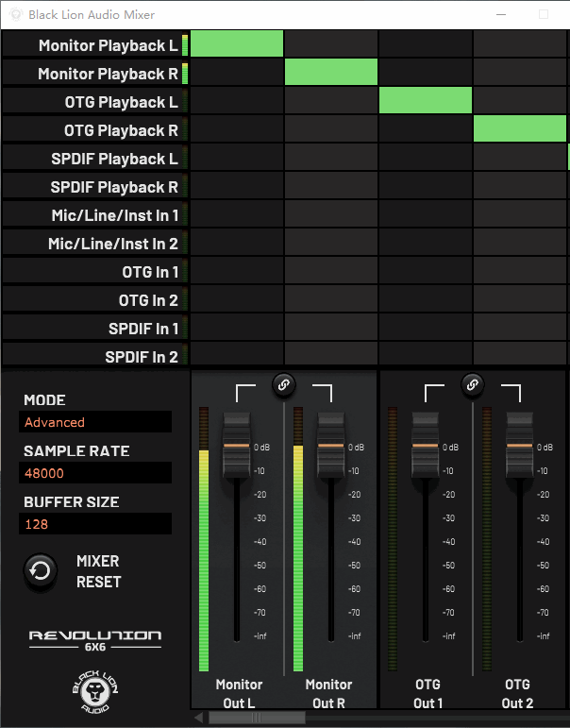The height and width of the screenshot is (728, 570).
Task: Disable OTG Playback R routing green cell
Action: coord(520,129)
